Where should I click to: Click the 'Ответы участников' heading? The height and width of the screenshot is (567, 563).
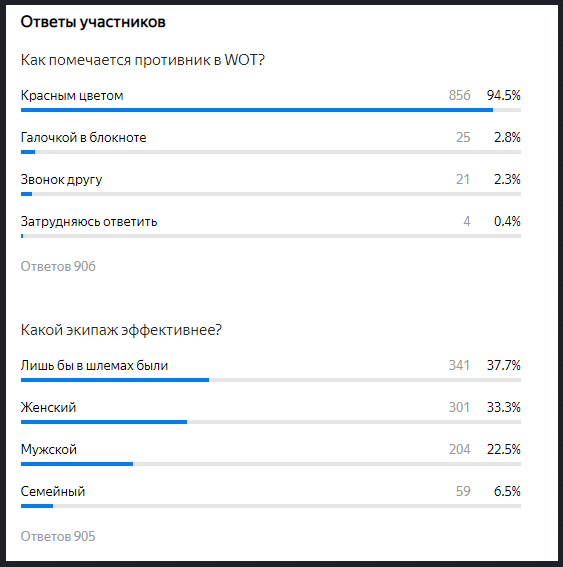[93, 22]
